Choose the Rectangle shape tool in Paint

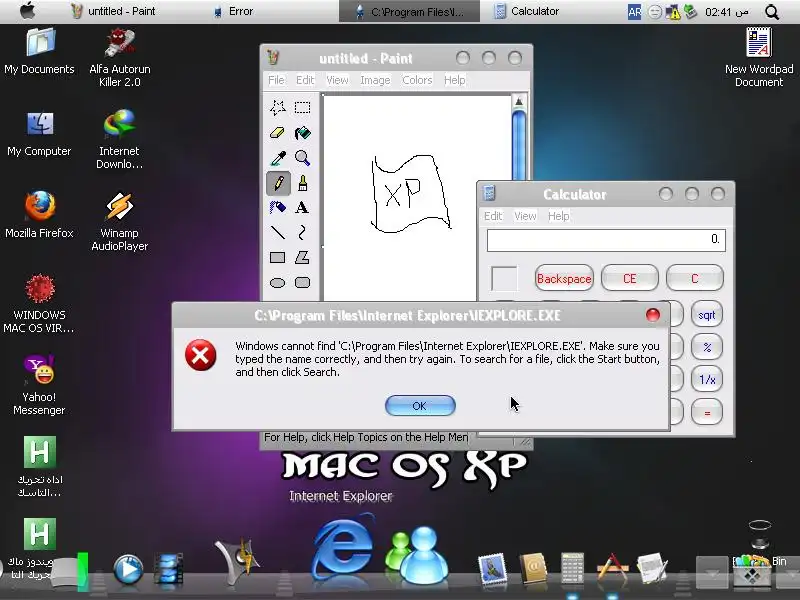[278, 258]
